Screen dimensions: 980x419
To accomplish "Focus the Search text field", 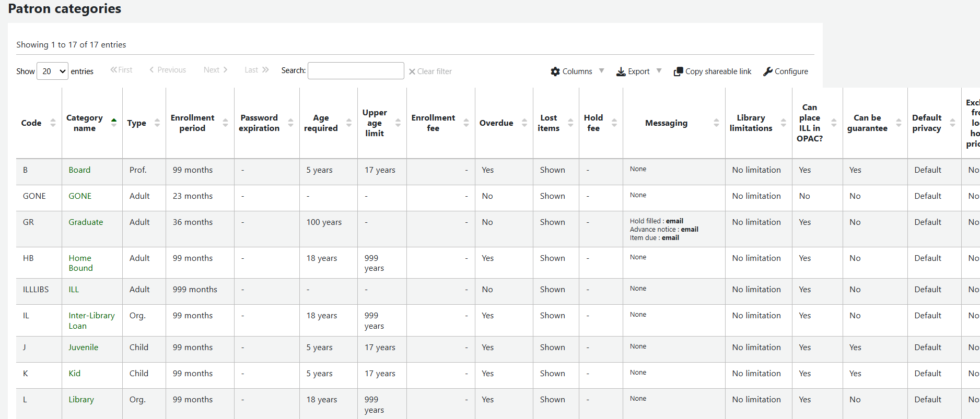I will coord(356,71).
